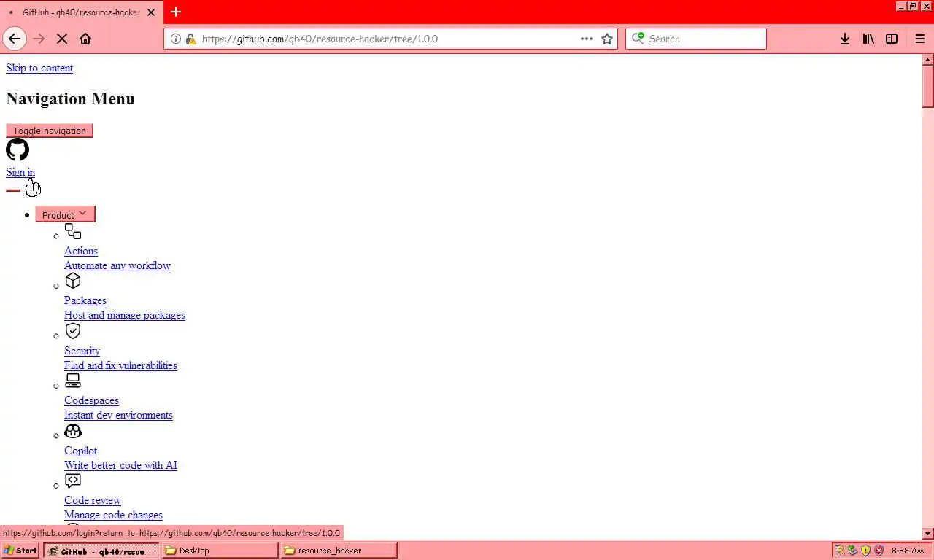Click the Navigation Menu heading

pyautogui.click(x=70, y=98)
